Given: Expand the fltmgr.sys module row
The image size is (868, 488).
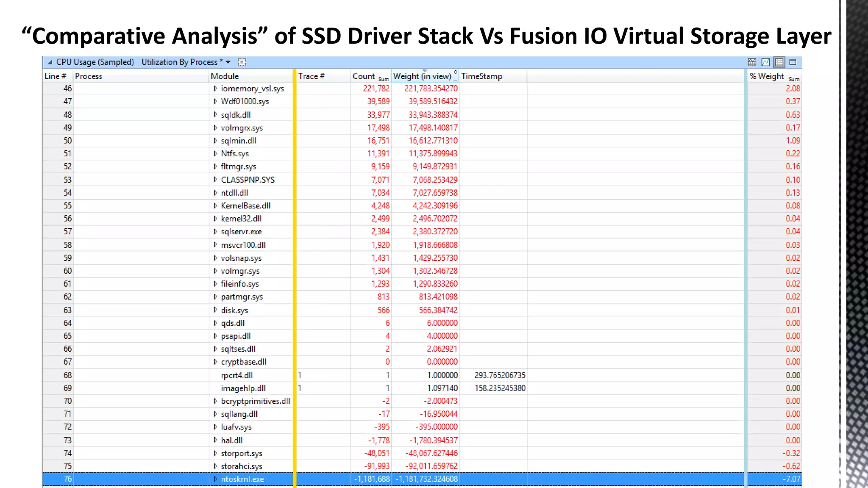Looking at the screenshot, I should pos(215,166).
